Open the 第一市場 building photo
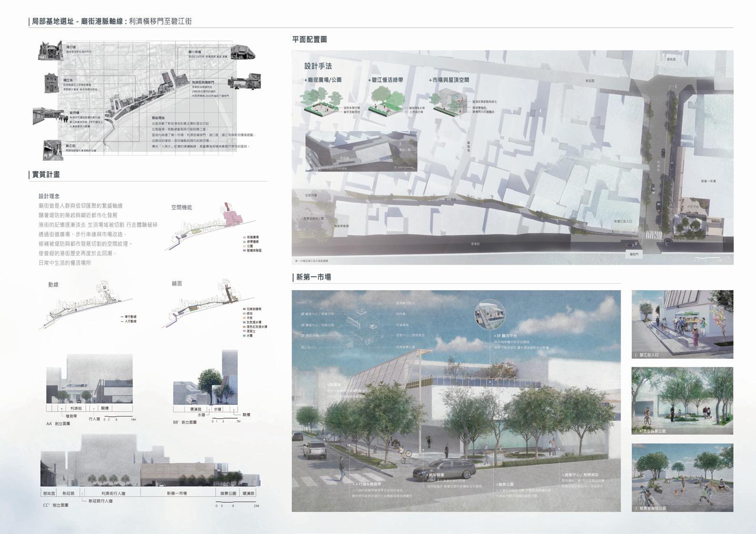The width and height of the screenshot is (756, 534). [x=243, y=53]
